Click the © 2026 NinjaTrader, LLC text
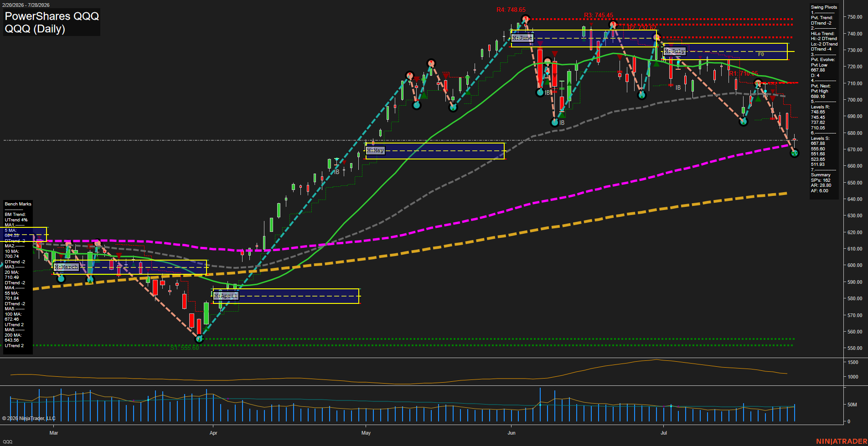 29,418
